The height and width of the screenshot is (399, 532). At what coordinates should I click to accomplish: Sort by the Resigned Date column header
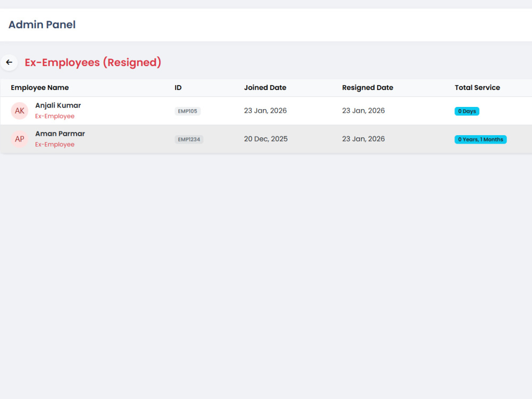[368, 87]
